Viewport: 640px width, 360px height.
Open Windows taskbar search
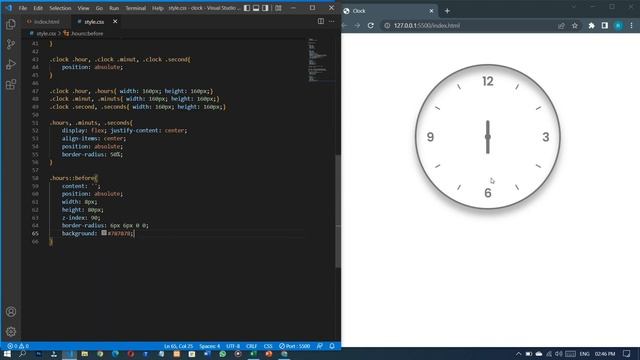[x=22, y=354]
